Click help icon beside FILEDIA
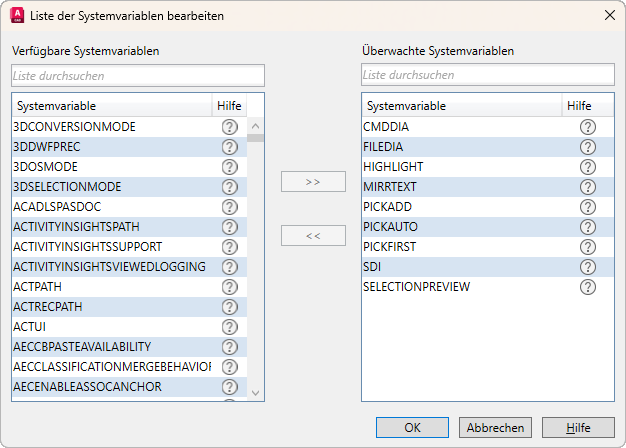 (588, 147)
